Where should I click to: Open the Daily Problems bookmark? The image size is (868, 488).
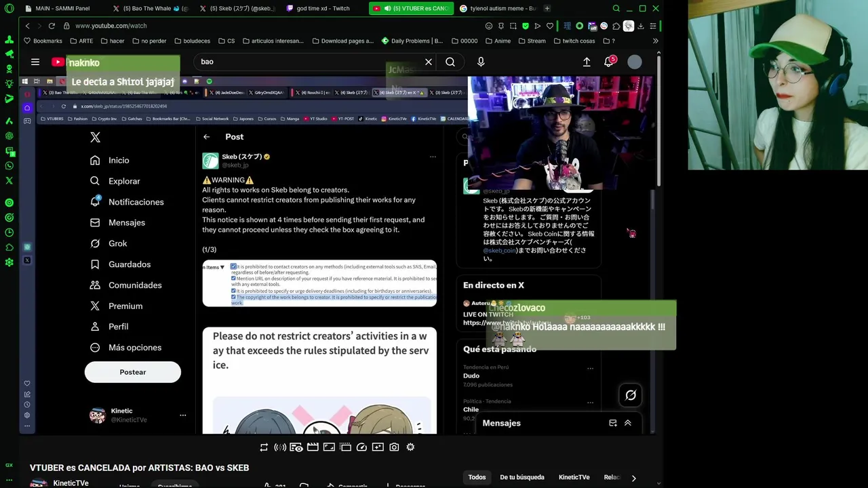tap(412, 41)
